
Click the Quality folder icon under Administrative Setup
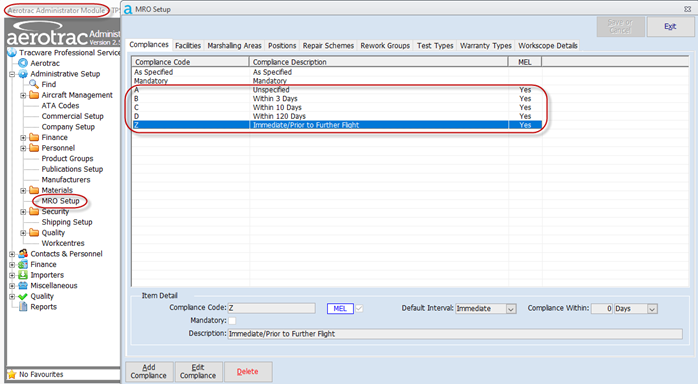click(x=34, y=233)
